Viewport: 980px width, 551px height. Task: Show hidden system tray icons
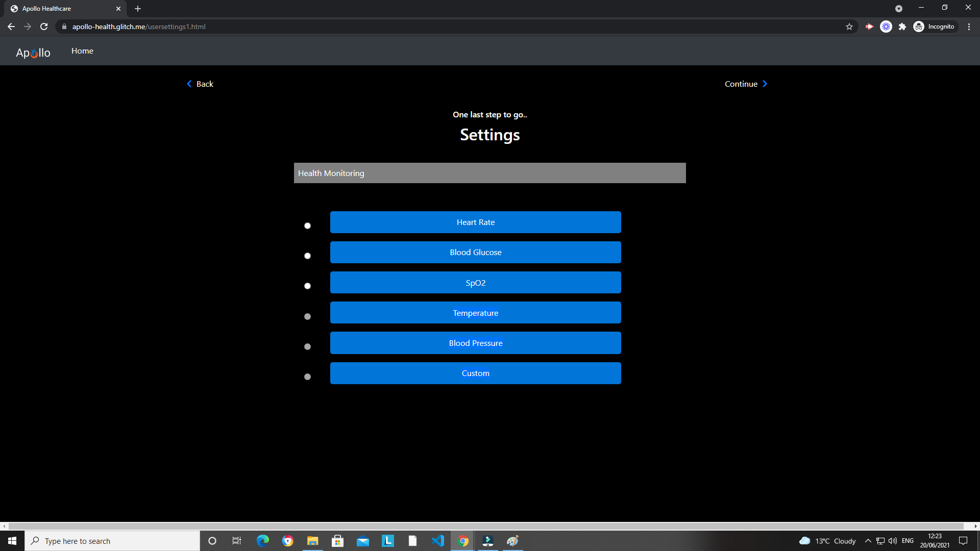click(868, 541)
